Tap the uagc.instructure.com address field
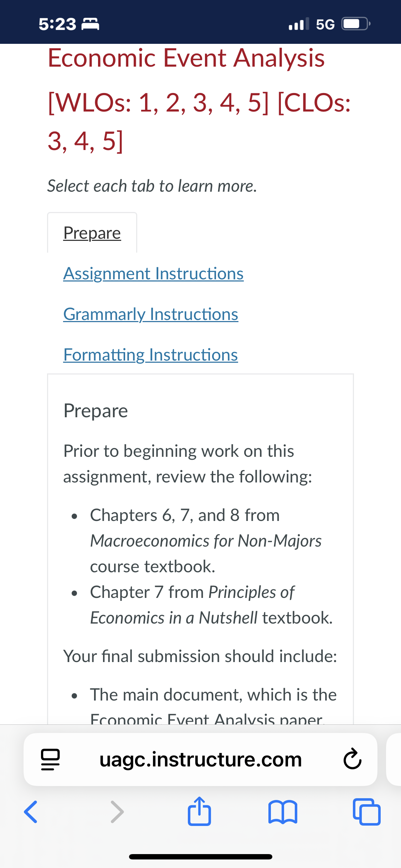Image resolution: width=401 pixels, height=868 pixels. 200,759
